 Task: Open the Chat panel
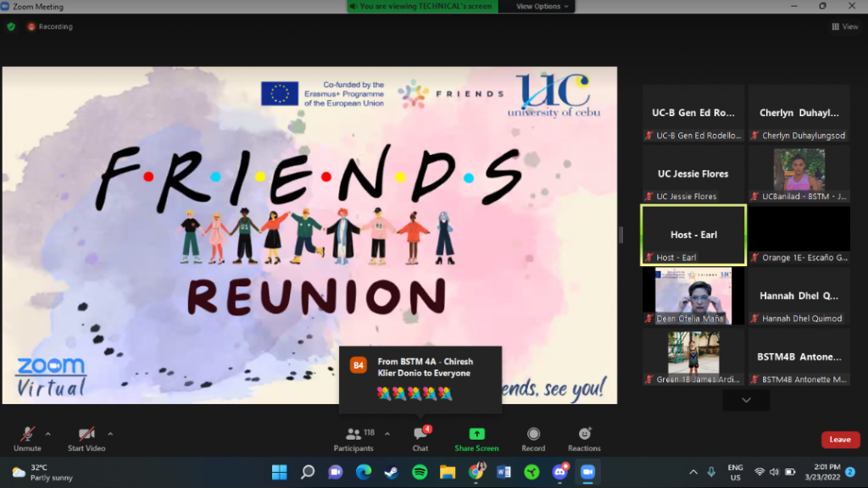click(x=420, y=440)
